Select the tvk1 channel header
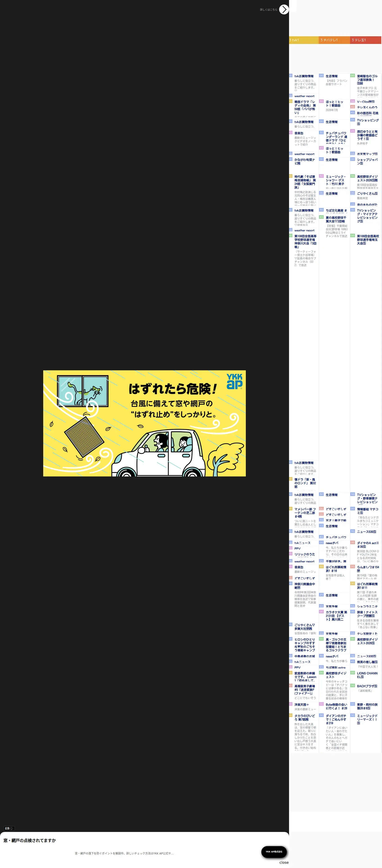This screenshot has height=868, width=382. (x=304, y=40)
